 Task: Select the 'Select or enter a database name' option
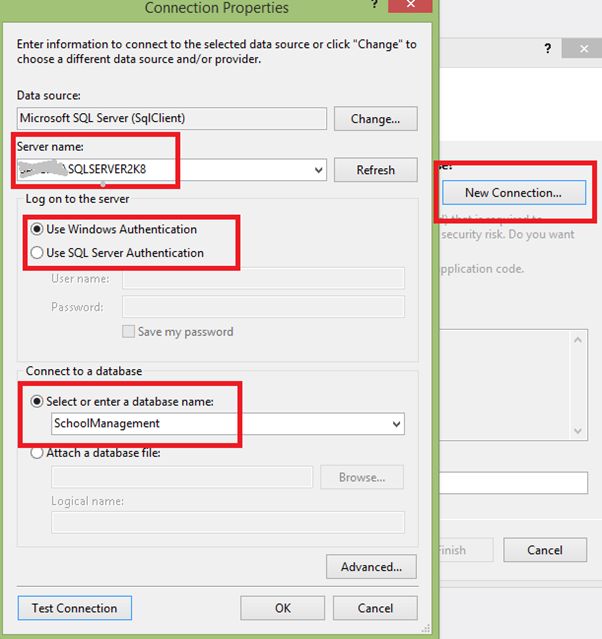click(38, 401)
